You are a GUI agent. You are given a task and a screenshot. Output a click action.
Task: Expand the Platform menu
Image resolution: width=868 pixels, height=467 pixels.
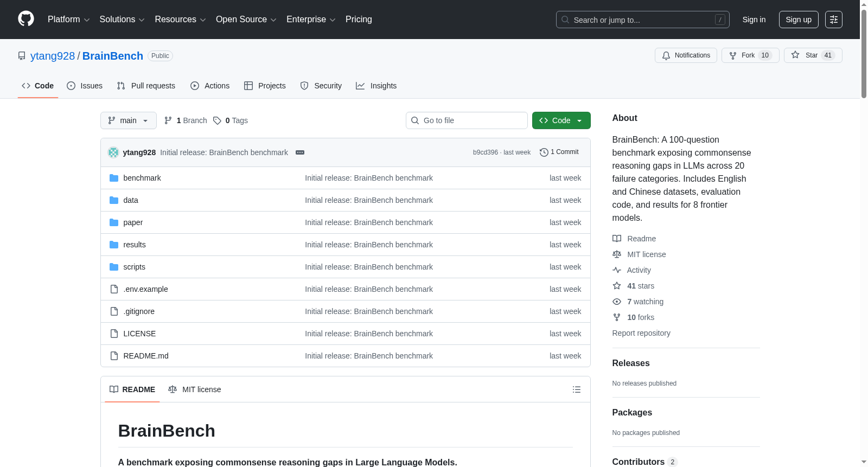[x=68, y=20]
